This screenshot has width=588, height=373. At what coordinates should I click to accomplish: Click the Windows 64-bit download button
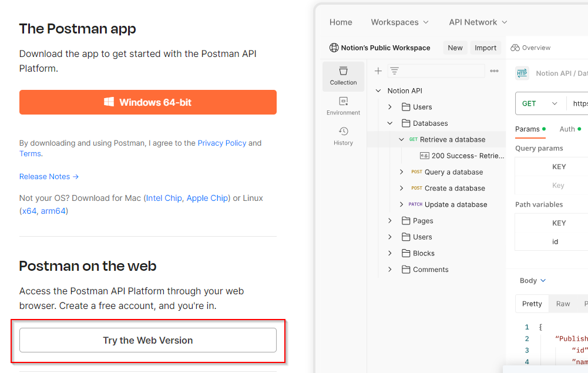[148, 102]
